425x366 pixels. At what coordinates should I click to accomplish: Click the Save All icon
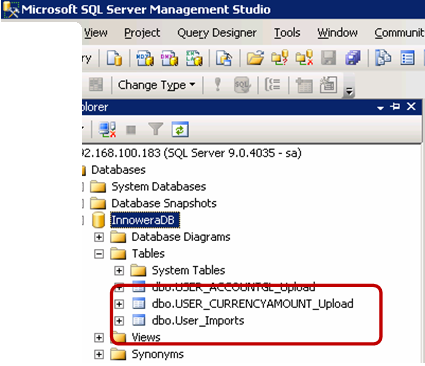[x=353, y=58]
